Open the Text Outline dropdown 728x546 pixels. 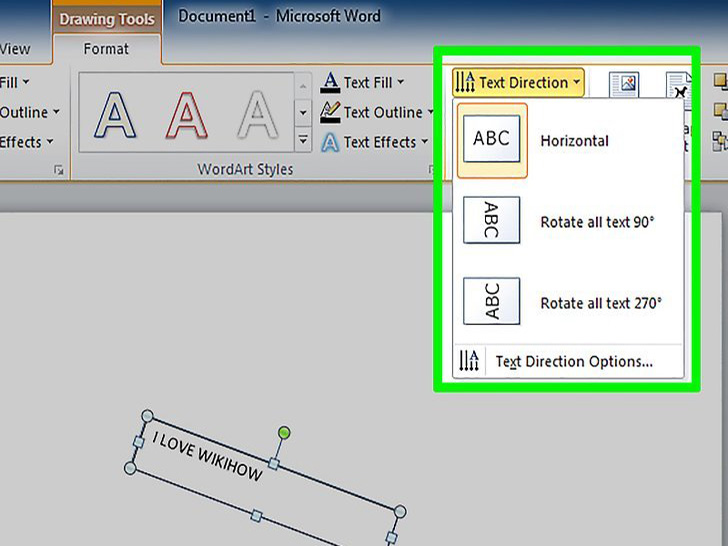pos(377,112)
